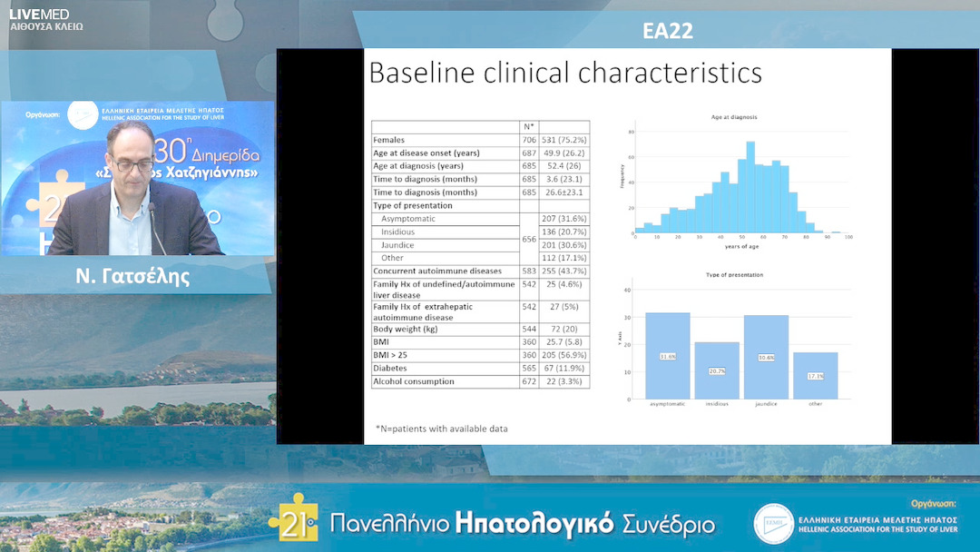The image size is (980, 552).
Task: Select the Females row in the table
Action: coord(480,141)
